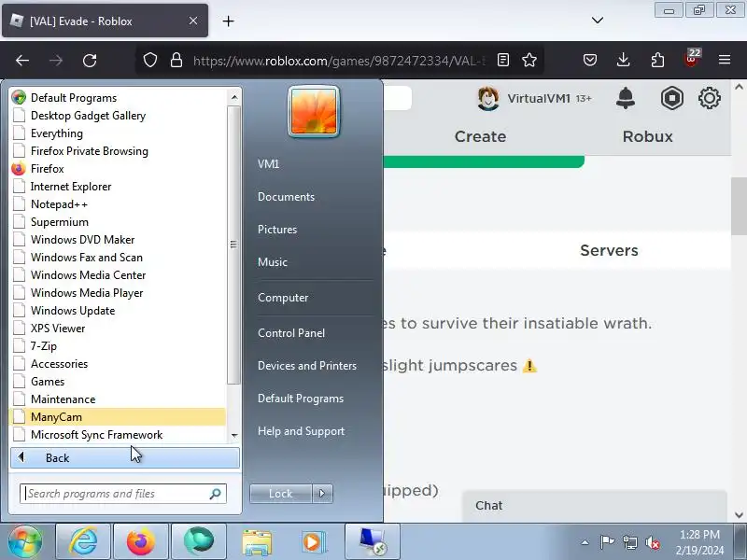The image size is (747, 560).
Task: Open Default Programs in the programs list
Action: (x=119, y=98)
